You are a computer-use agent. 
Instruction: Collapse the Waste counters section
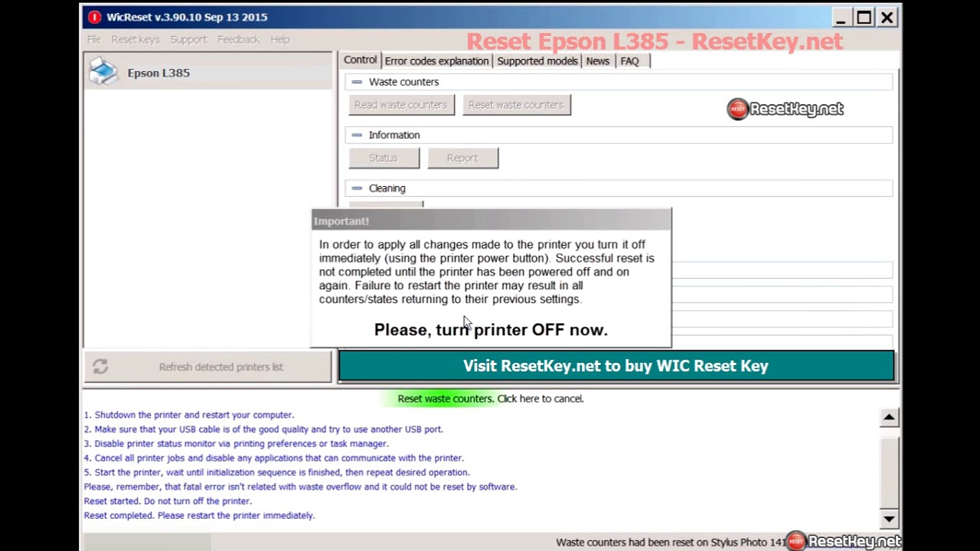[357, 82]
